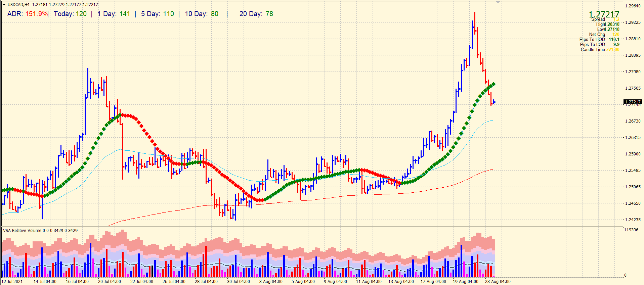The width and height of the screenshot is (644, 285).
Task: Click the 12 Jul 2021 date label
Action: (12, 282)
